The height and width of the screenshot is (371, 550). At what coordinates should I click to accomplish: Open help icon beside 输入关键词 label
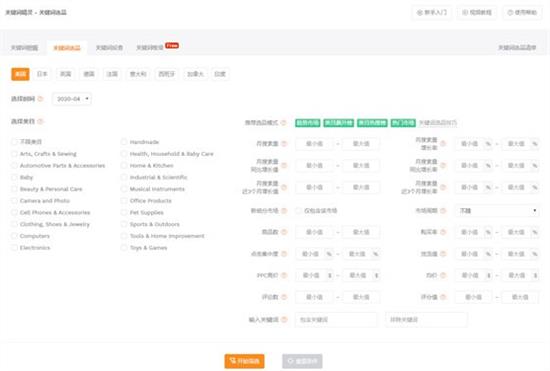click(x=284, y=320)
